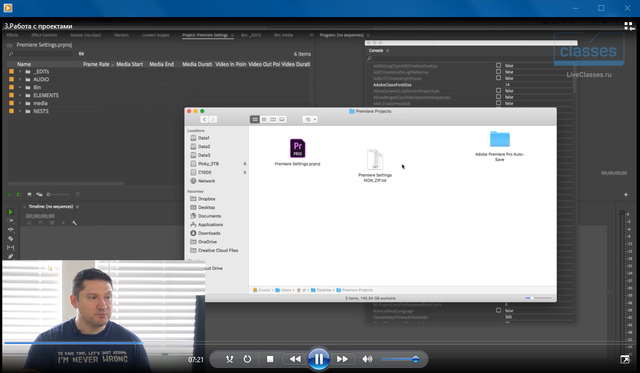Viewport: 640px width, 373px height.
Task: Select the Selection tool in Premiere toolbar
Action: 11,212
